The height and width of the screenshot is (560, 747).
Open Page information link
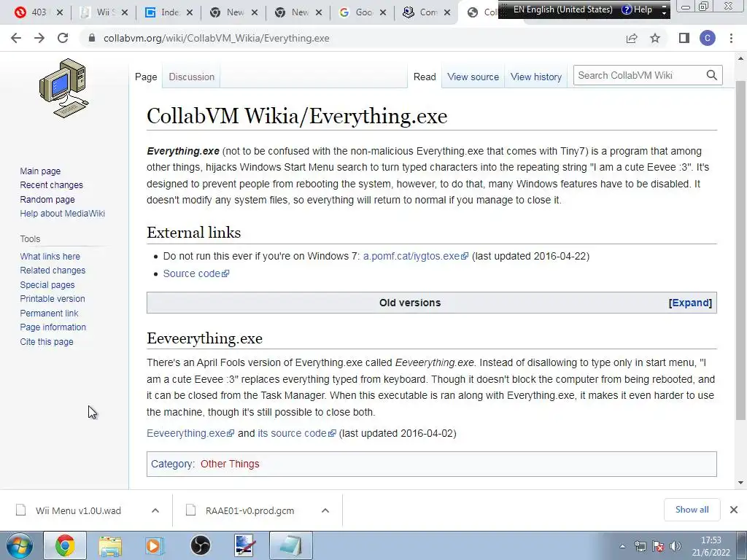[53, 327]
